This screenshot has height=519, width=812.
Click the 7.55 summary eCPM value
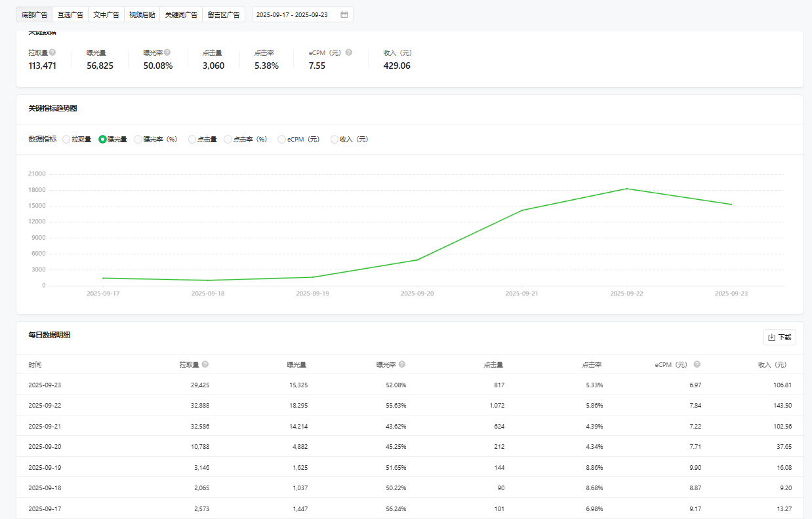(317, 66)
